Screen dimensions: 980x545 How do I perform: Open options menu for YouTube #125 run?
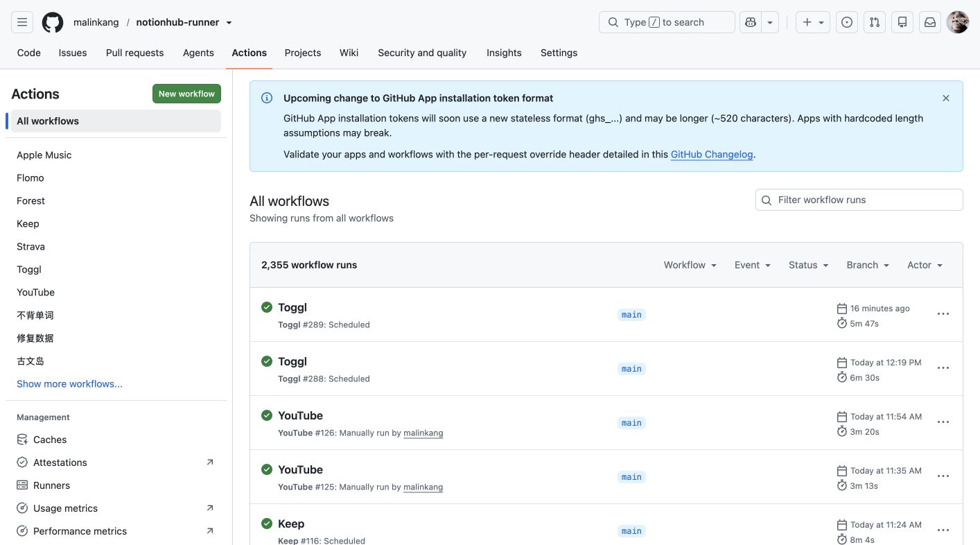coord(943,476)
